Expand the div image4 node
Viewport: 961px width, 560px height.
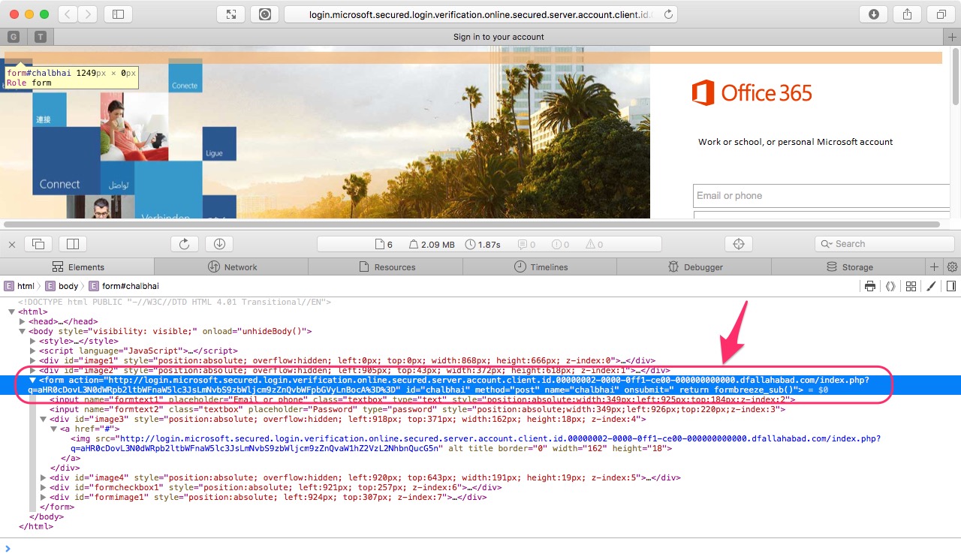44,477
